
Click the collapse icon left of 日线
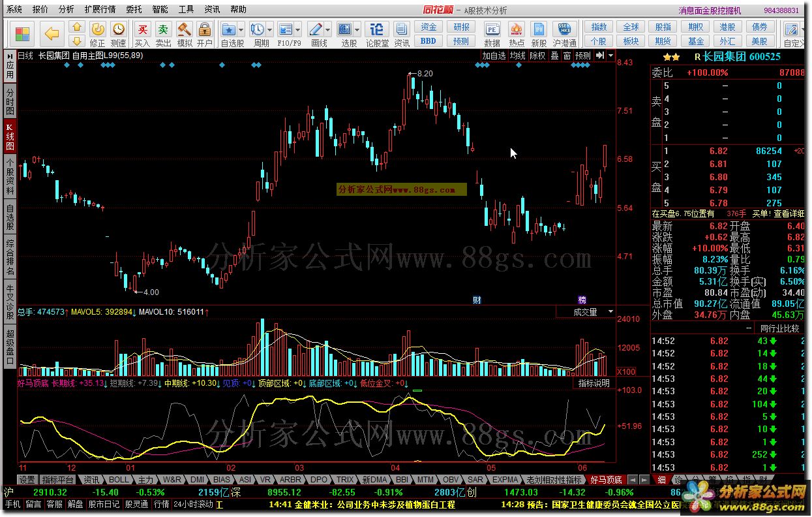[8, 55]
